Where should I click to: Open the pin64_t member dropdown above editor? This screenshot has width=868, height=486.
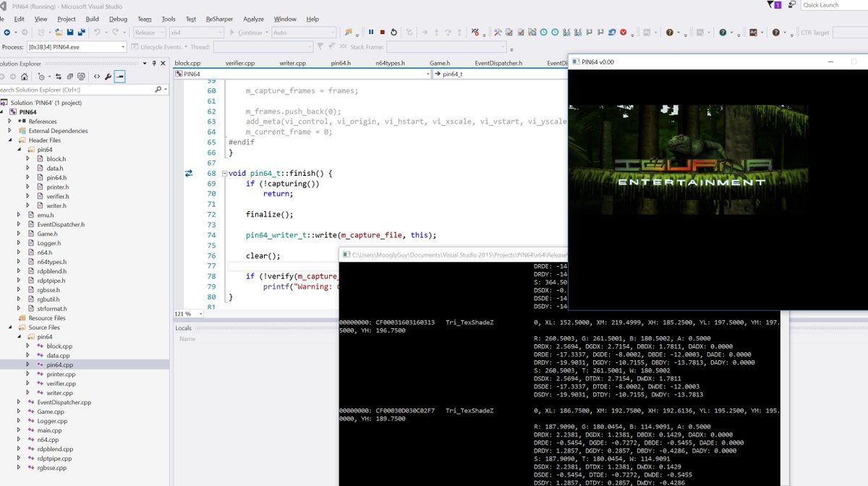click(499, 74)
